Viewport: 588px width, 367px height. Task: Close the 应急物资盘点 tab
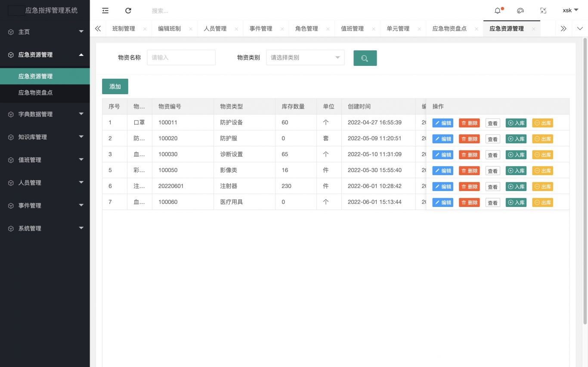477,29
